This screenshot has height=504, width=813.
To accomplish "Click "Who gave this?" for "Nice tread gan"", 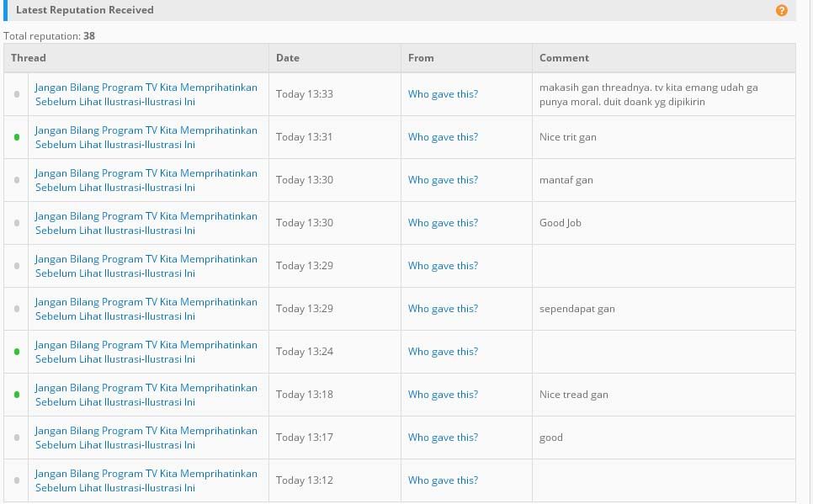I will click(x=443, y=395).
